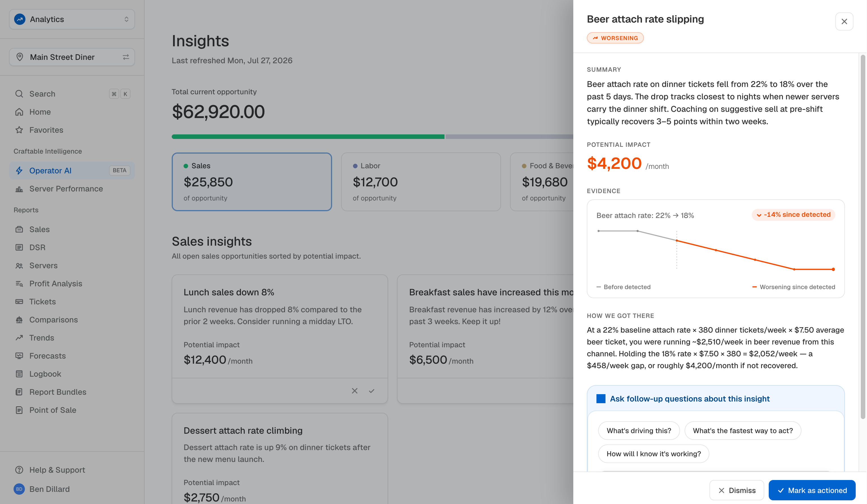The image size is (867, 504).
Task: Click the last data point on evidence chart
Action: click(x=833, y=269)
